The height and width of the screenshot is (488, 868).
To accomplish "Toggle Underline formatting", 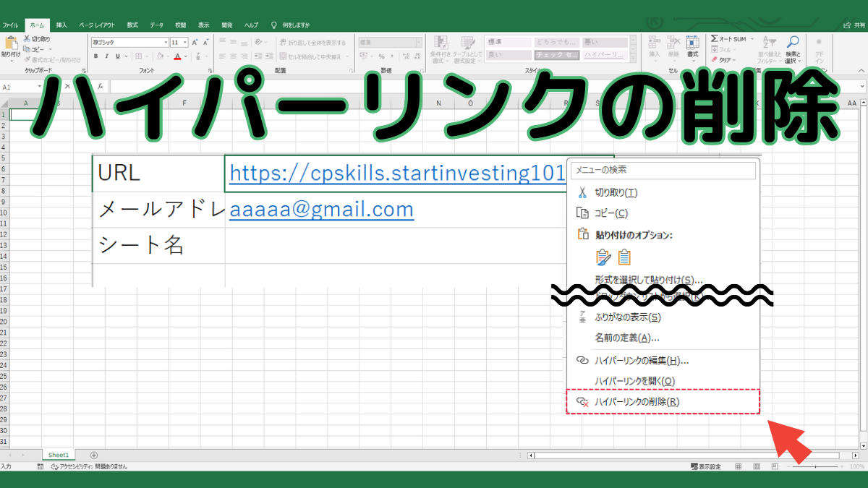I will coord(116,56).
